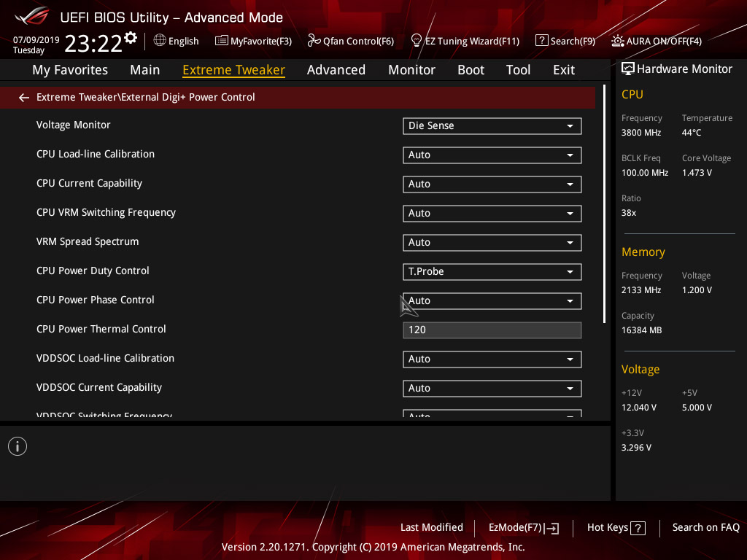Click Search on FAQ
Image resolution: width=747 pixels, height=560 pixels.
(x=705, y=527)
